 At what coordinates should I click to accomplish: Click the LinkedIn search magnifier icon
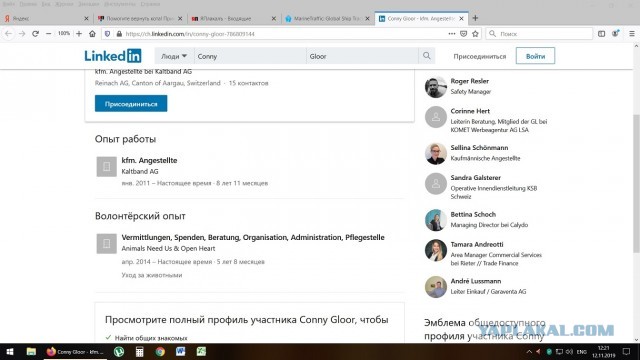[427, 56]
